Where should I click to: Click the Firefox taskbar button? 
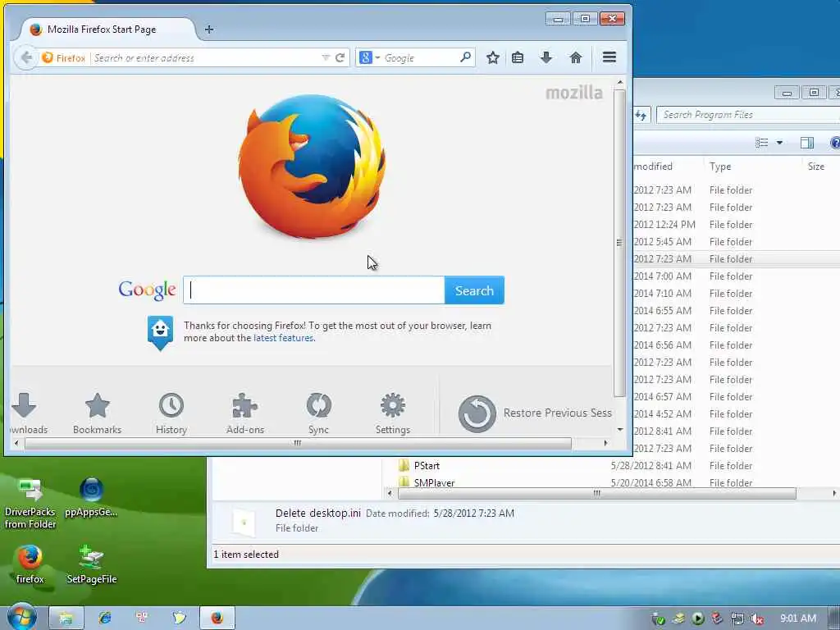tap(217, 618)
